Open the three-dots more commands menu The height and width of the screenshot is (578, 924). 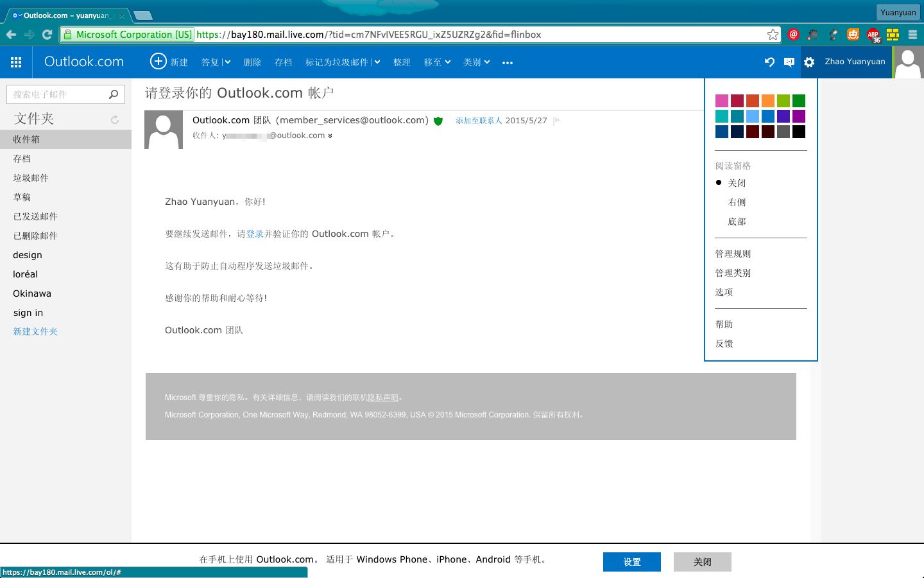[x=508, y=63]
